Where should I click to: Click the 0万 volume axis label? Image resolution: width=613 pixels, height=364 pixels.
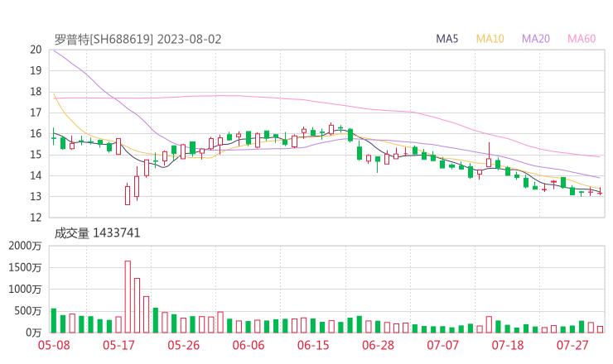[x=34, y=333]
